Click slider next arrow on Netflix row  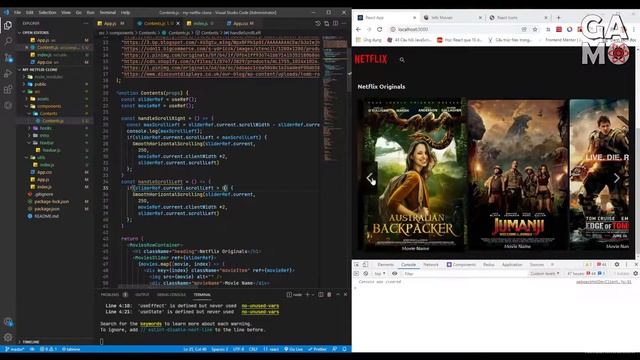[617, 178]
